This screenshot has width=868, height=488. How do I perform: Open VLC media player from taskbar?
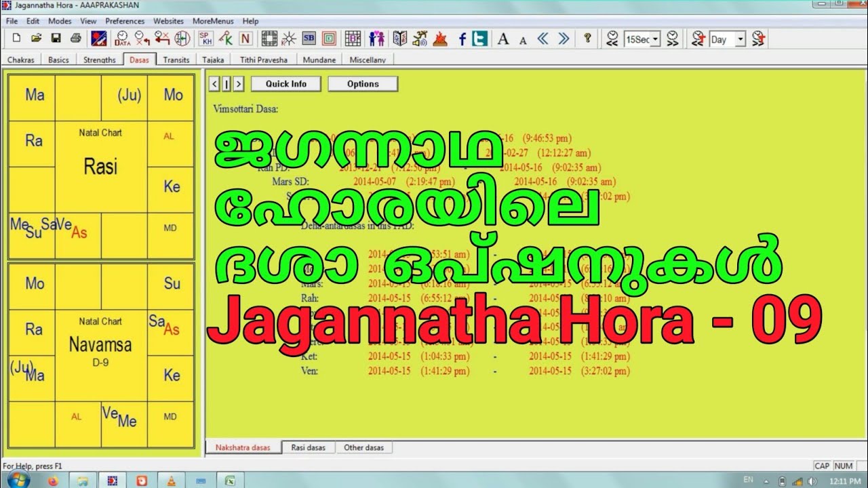click(x=172, y=481)
